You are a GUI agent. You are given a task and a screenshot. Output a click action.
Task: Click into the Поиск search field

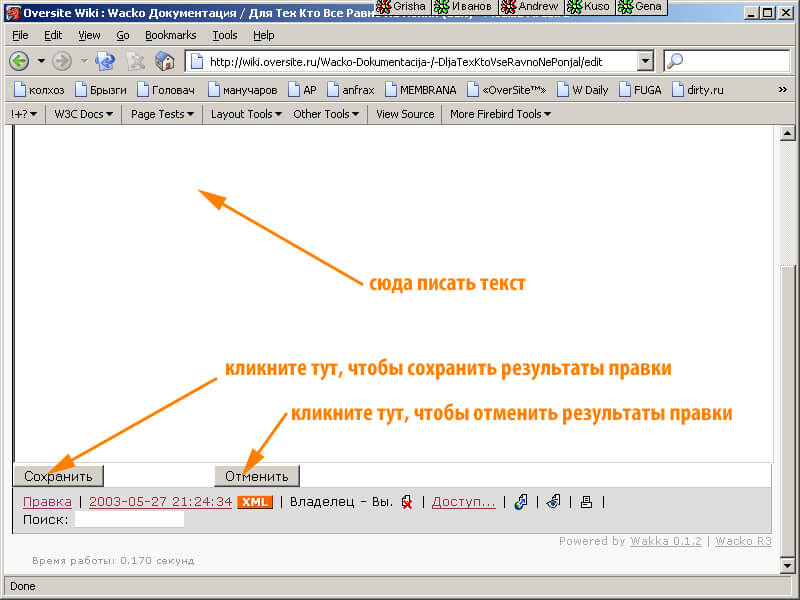pos(129,519)
